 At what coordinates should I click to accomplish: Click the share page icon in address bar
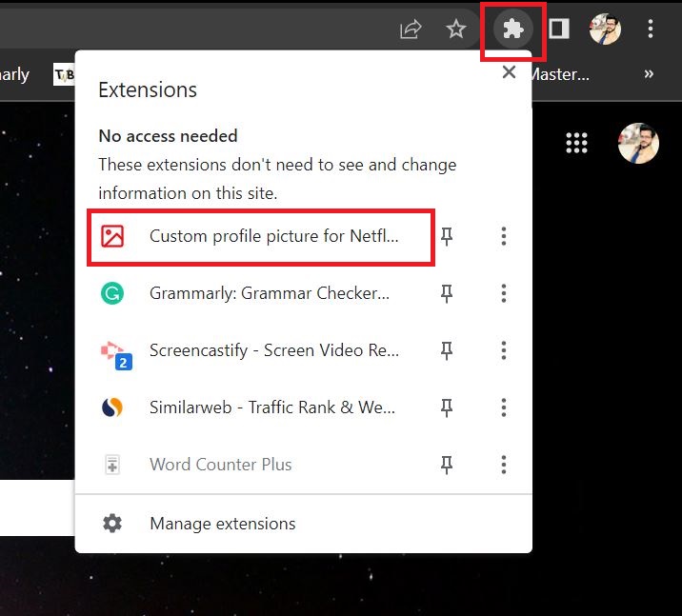tap(411, 30)
